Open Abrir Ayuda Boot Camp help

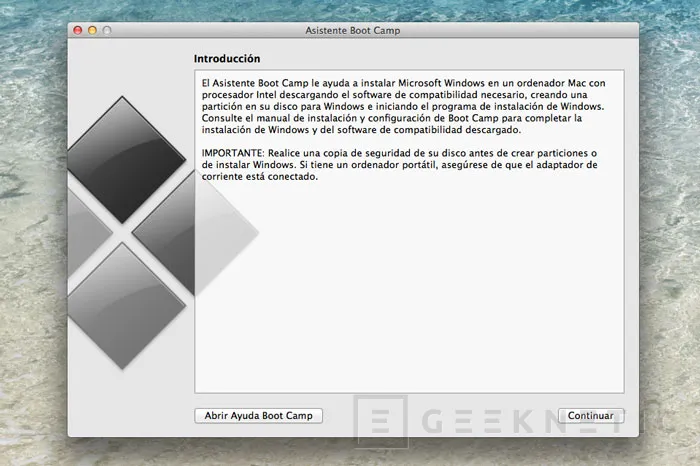[x=258, y=416]
